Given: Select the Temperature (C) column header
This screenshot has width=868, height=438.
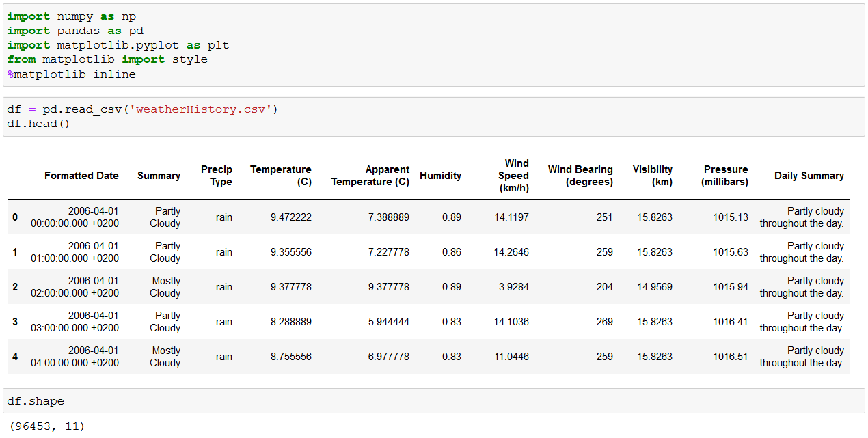Looking at the screenshot, I should click(x=281, y=176).
